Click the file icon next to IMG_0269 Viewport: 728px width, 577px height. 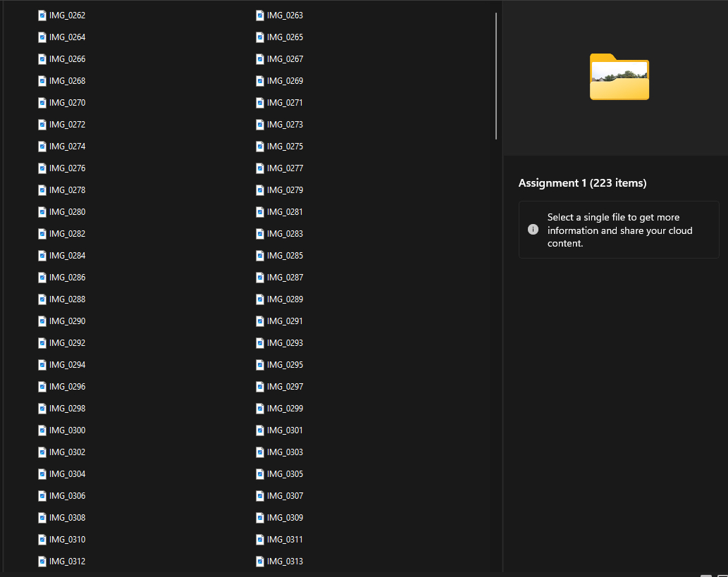260,81
